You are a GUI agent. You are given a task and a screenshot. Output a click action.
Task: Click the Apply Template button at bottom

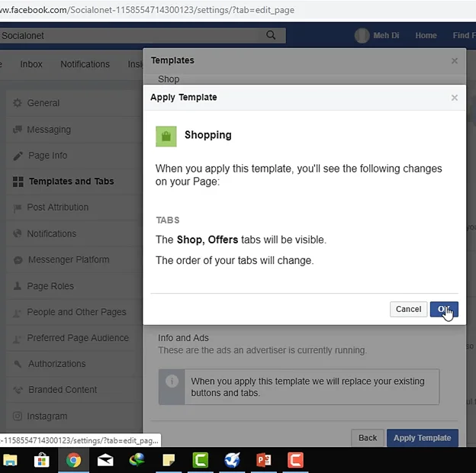(422, 438)
